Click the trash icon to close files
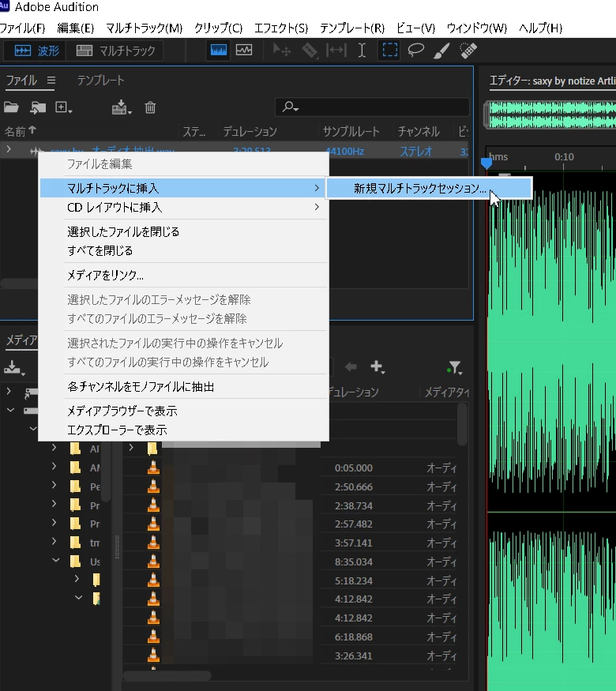This screenshot has height=691, width=616. coord(150,107)
